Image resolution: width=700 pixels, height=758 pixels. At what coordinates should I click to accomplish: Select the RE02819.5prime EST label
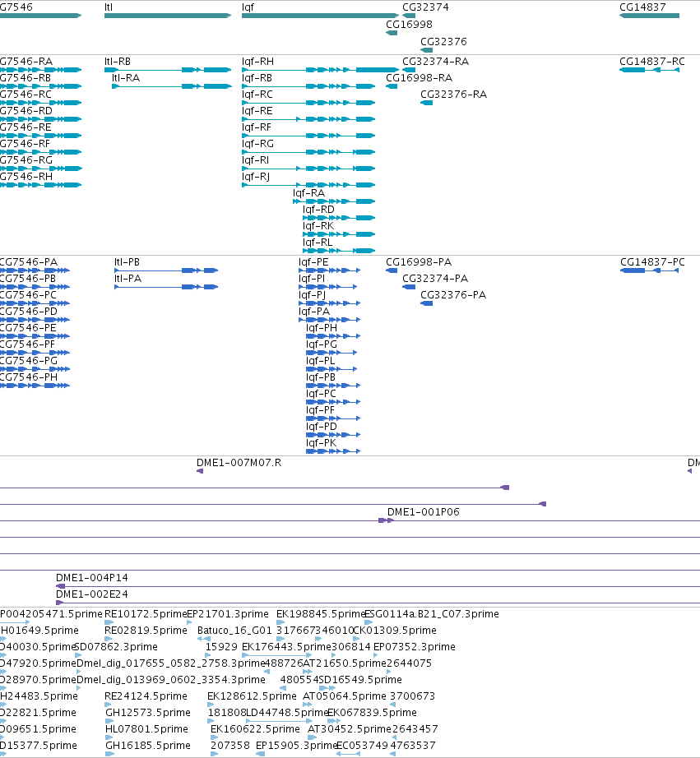(x=146, y=631)
